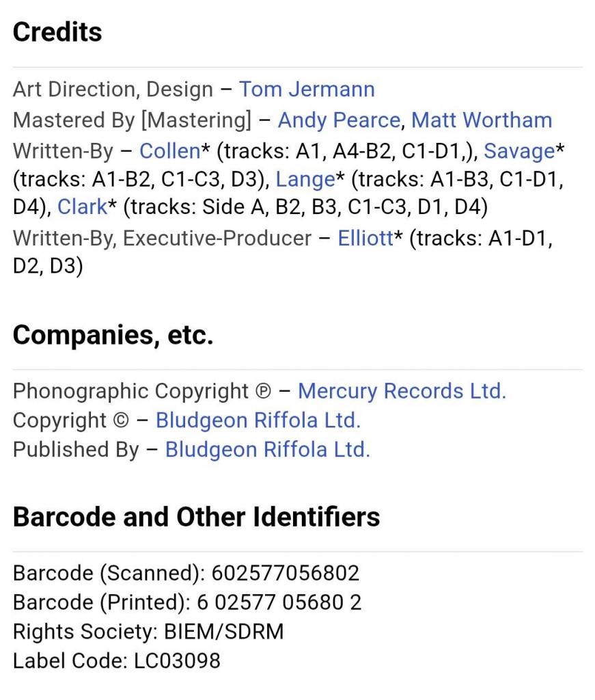The image size is (595, 700).
Task: Click the Label Code LC03098 text
Action: tap(116, 661)
